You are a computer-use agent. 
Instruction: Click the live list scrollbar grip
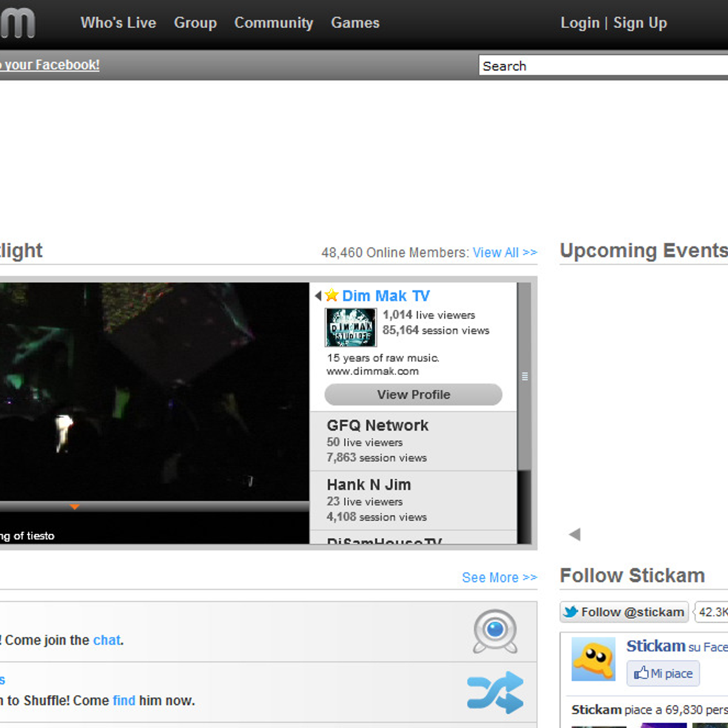(x=525, y=376)
